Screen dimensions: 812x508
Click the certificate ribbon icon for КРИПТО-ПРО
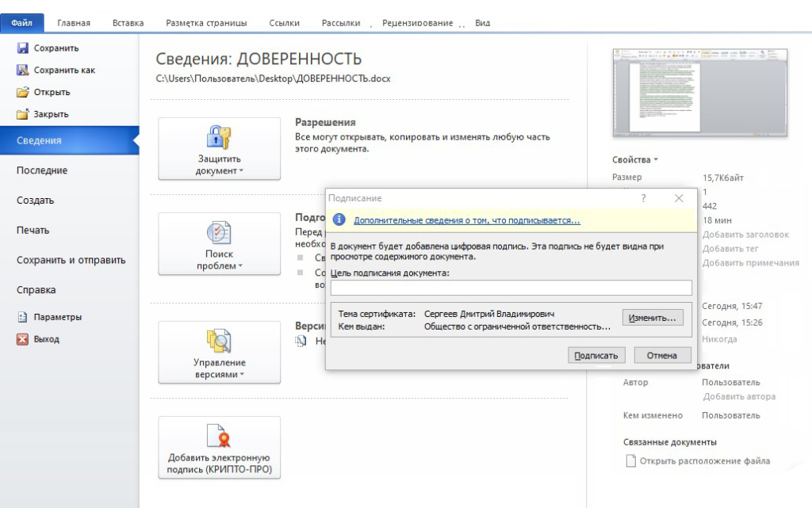click(x=219, y=437)
